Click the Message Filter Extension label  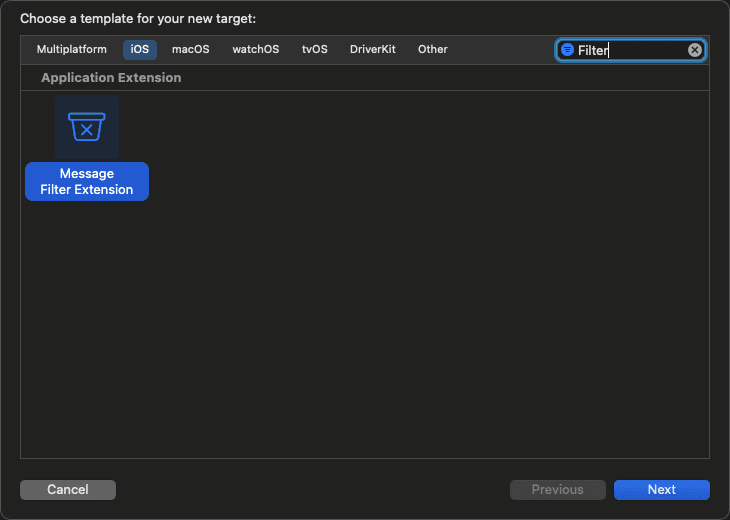pyautogui.click(x=87, y=182)
